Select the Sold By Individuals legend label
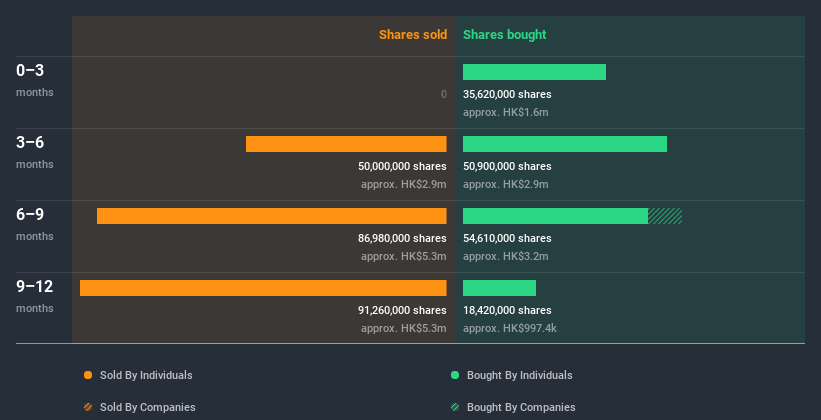Viewport: 821px width, 420px height. click(x=146, y=375)
